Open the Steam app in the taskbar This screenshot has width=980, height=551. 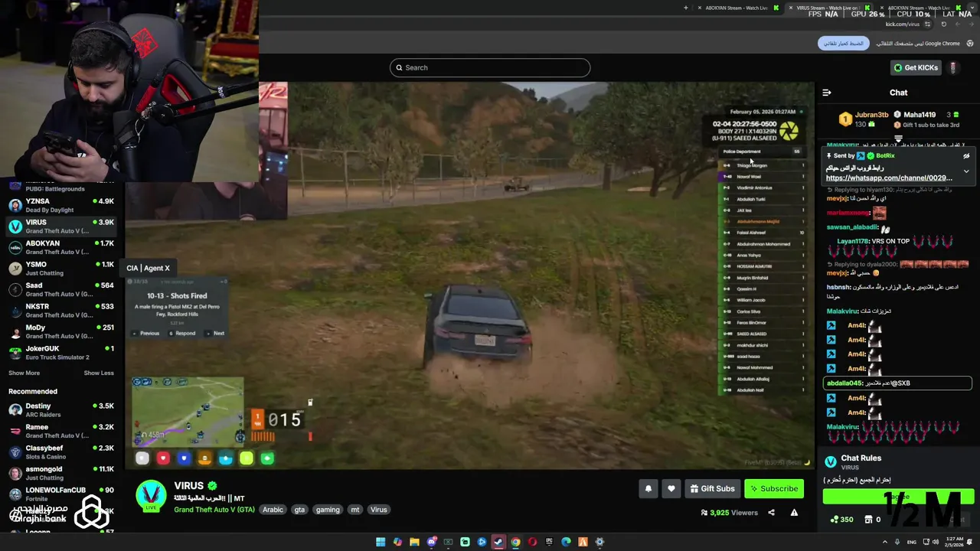click(498, 542)
